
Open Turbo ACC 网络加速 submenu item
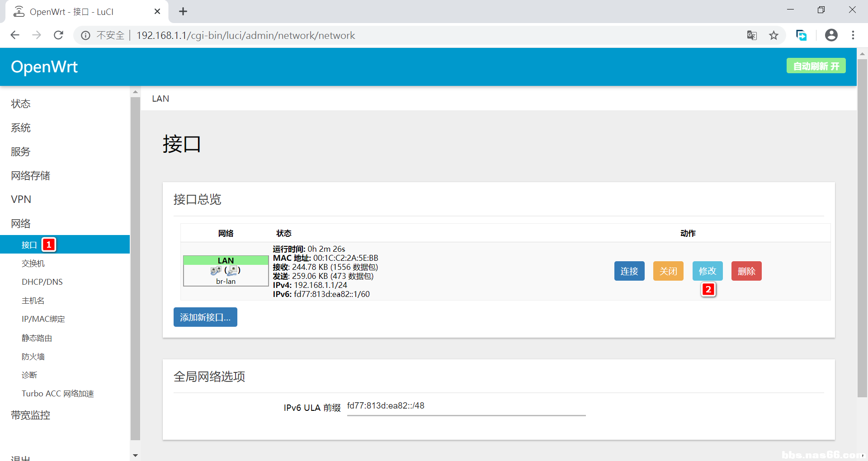[58, 394]
